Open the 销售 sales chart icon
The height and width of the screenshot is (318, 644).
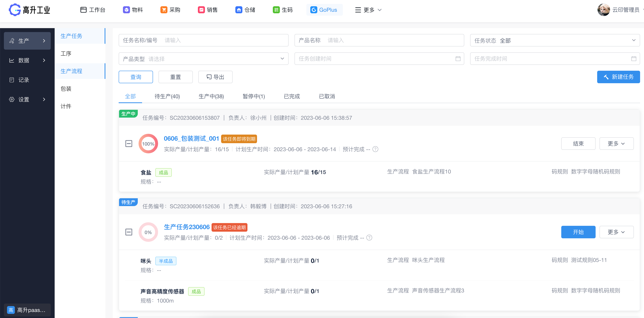click(x=201, y=10)
